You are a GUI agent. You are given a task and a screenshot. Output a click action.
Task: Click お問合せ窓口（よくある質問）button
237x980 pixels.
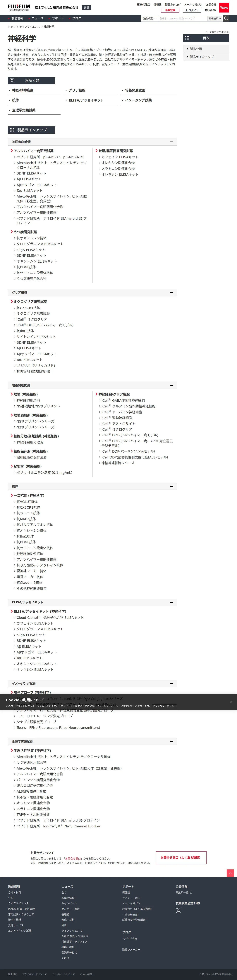tap(181, 857)
